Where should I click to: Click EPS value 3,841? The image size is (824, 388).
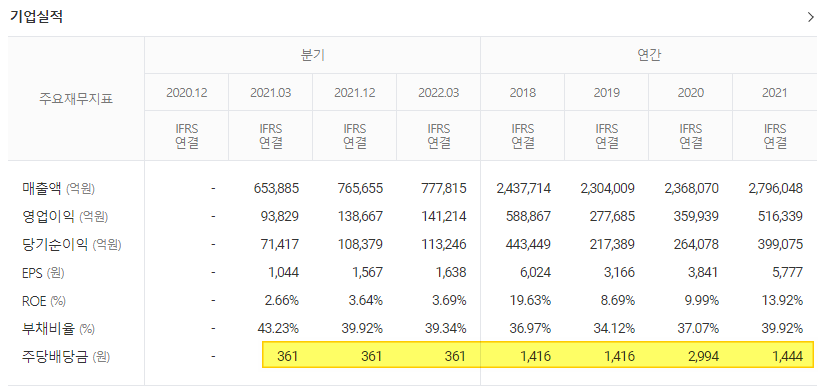point(703,273)
